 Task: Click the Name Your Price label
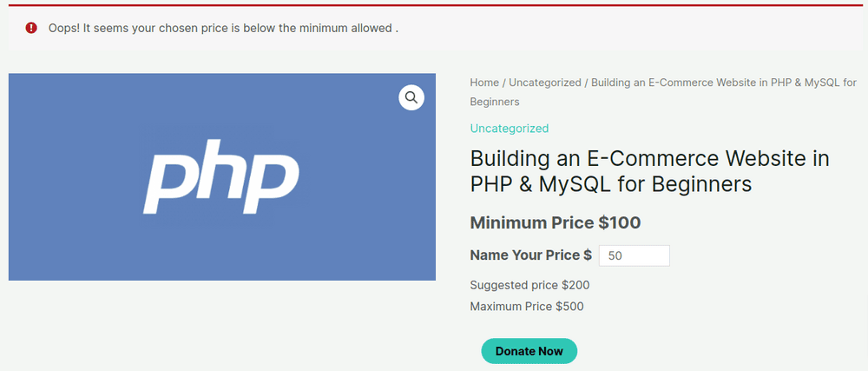(x=524, y=255)
